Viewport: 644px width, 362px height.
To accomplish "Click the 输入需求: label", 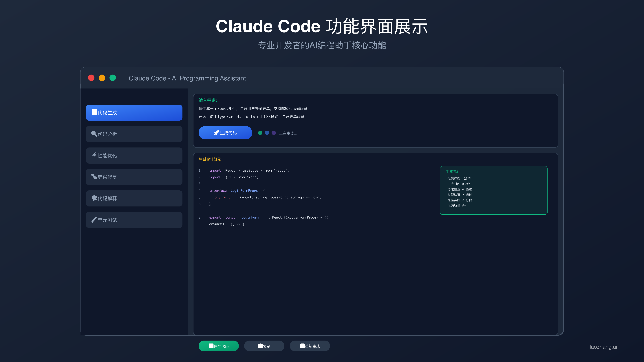I will click(208, 100).
